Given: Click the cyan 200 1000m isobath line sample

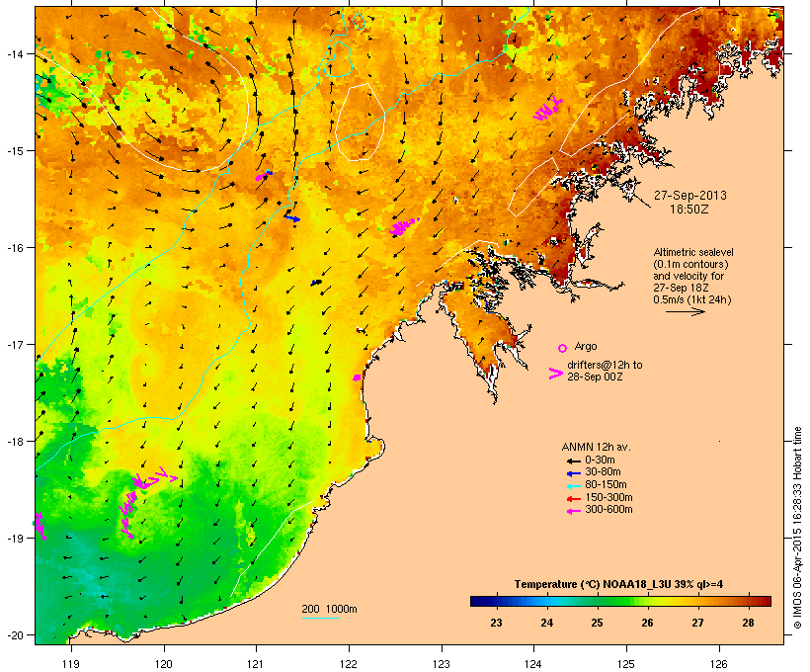Looking at the screenshot, I should tap(320, 618).
